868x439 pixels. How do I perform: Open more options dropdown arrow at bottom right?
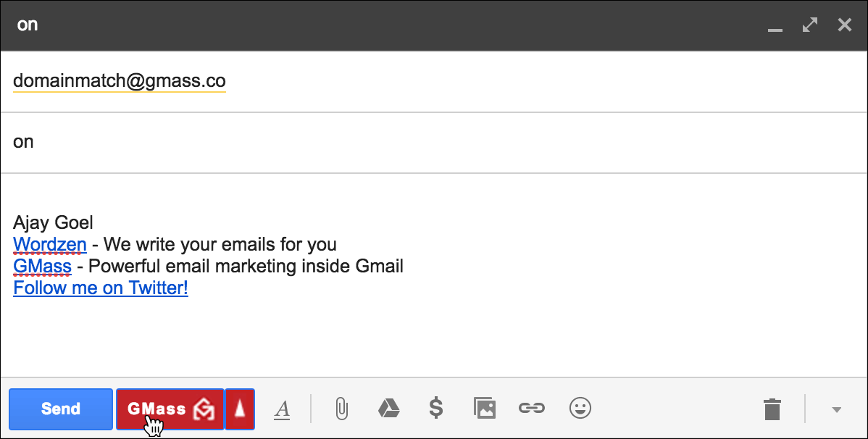coord(836,409)
